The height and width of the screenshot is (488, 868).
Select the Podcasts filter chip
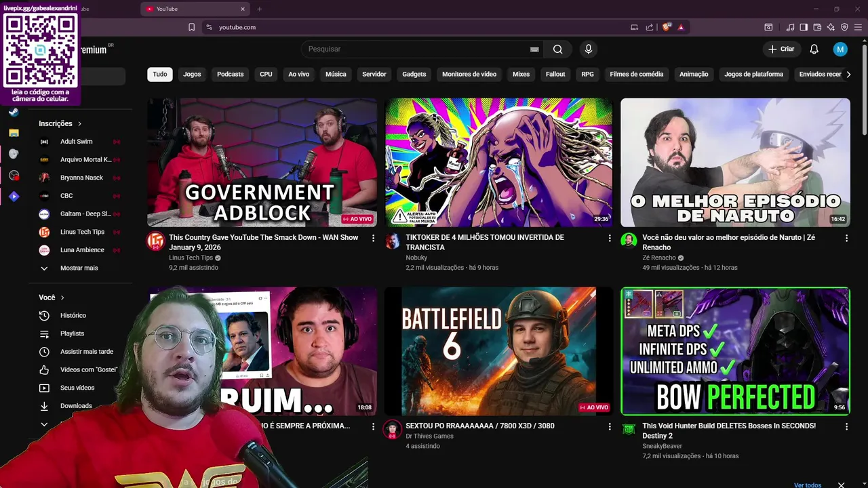pos(230,75)
